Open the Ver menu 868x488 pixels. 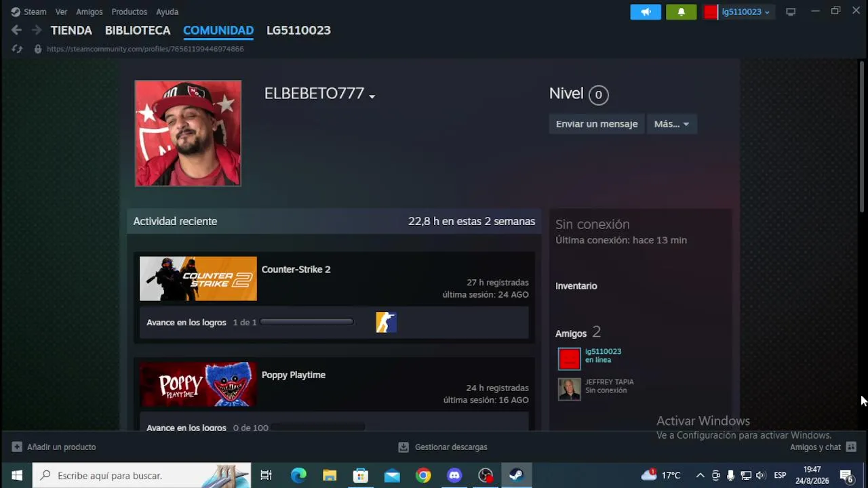tap(61, 12)
